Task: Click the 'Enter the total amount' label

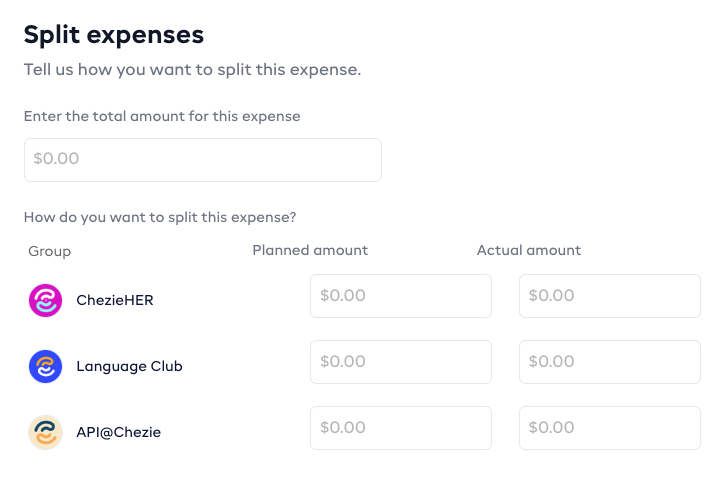Action: (x=162, y=116)
